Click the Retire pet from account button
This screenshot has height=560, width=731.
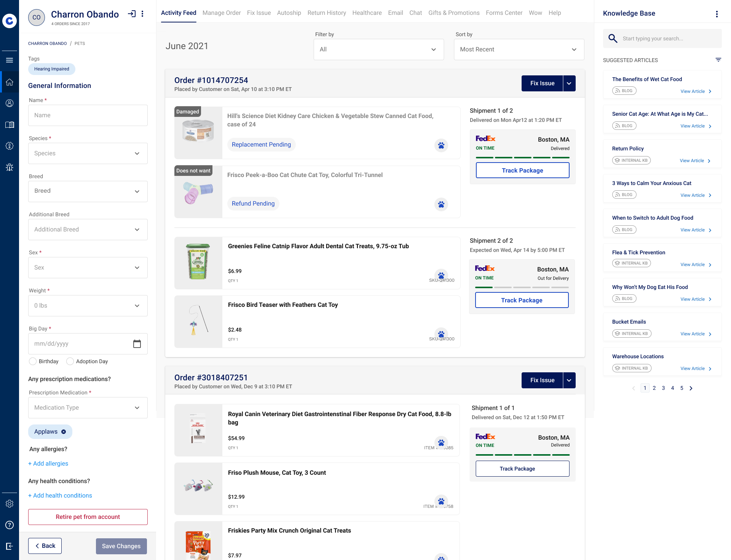[88, 517]
